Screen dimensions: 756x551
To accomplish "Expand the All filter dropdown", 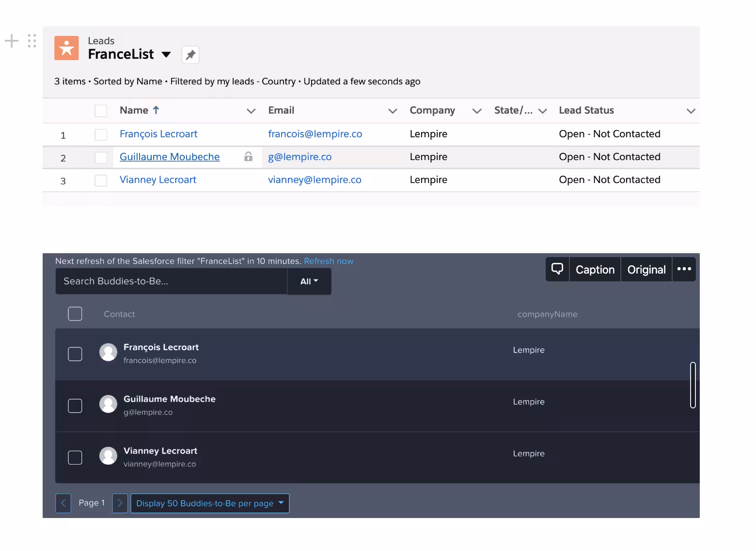I will click(309, 281).
